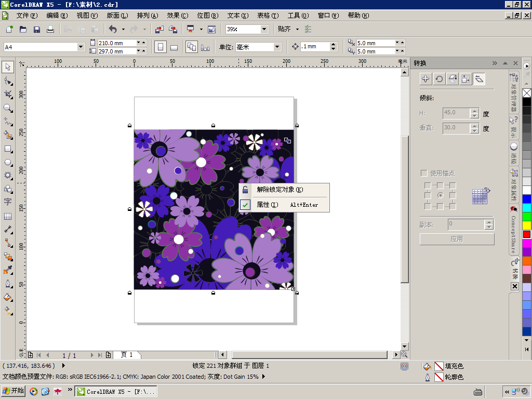This screenshot has height=399, width=532.
Task: Click the Windows 开始 start button
Action: tap(14, 391)
